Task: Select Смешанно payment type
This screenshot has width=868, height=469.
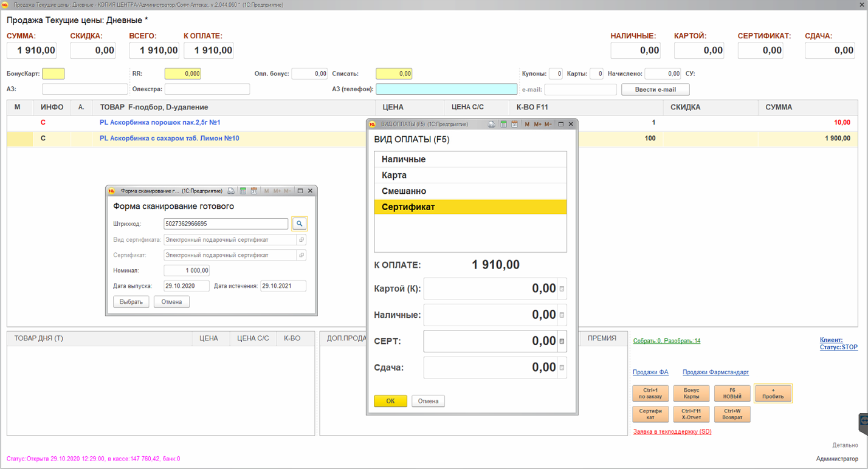Action: point(470,191)
